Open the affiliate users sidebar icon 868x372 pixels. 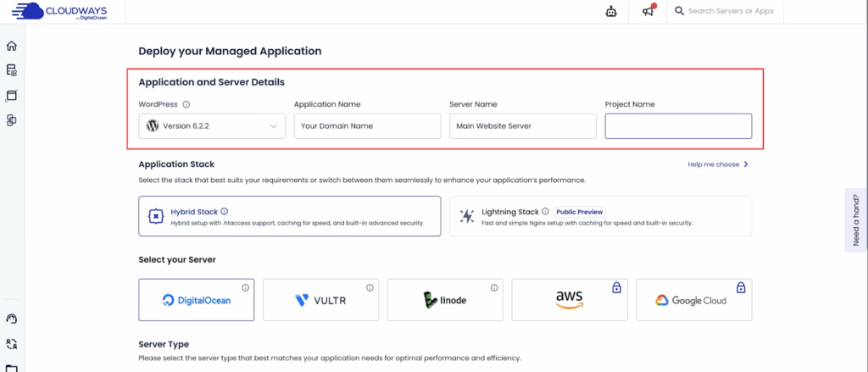point(12,344)
